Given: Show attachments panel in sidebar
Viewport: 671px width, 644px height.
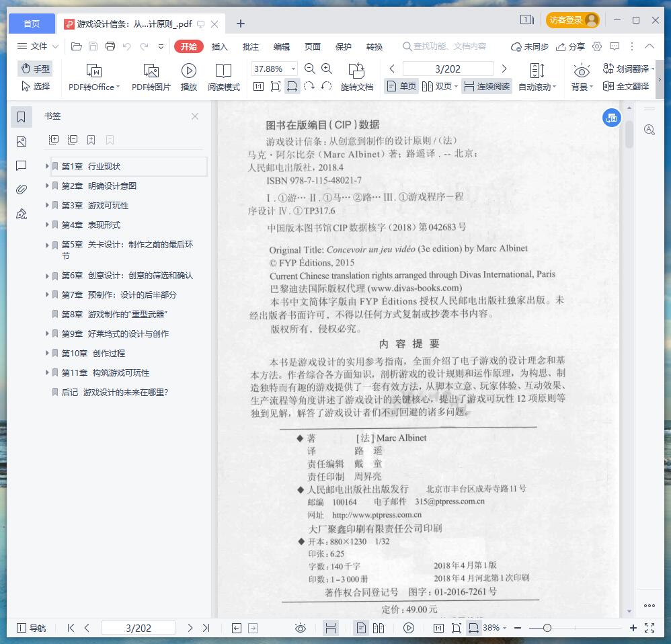Looking at the screenshot, I should point(21,190).
